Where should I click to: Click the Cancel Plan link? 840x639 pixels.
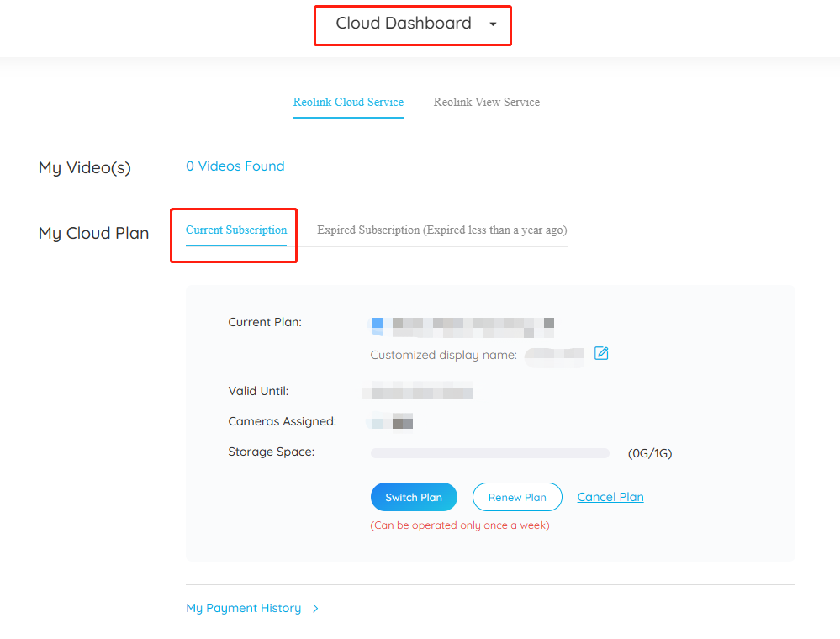pyautogui.click(x=610, y=497)
